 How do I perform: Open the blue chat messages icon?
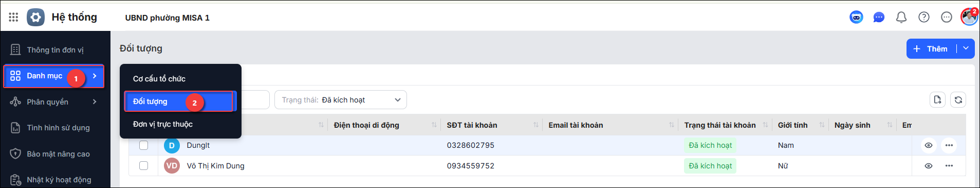coord(879,18)
